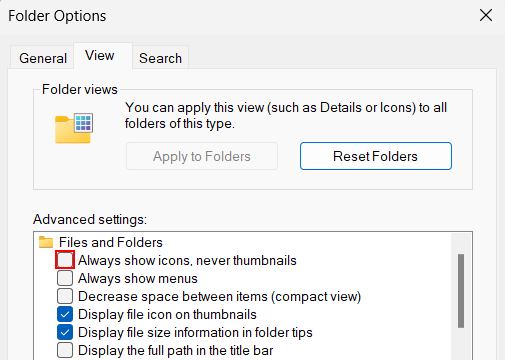Click 'Decrease space between items (compact view)' text

click(x=219, y=296)
